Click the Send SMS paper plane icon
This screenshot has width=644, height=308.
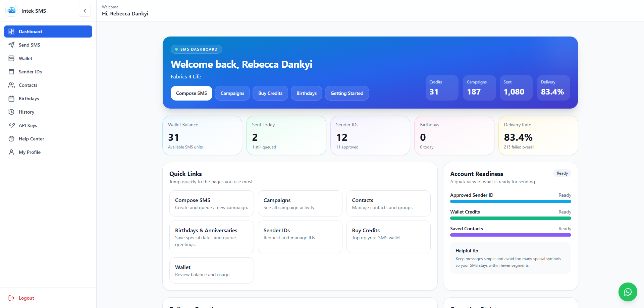(11, 45)
